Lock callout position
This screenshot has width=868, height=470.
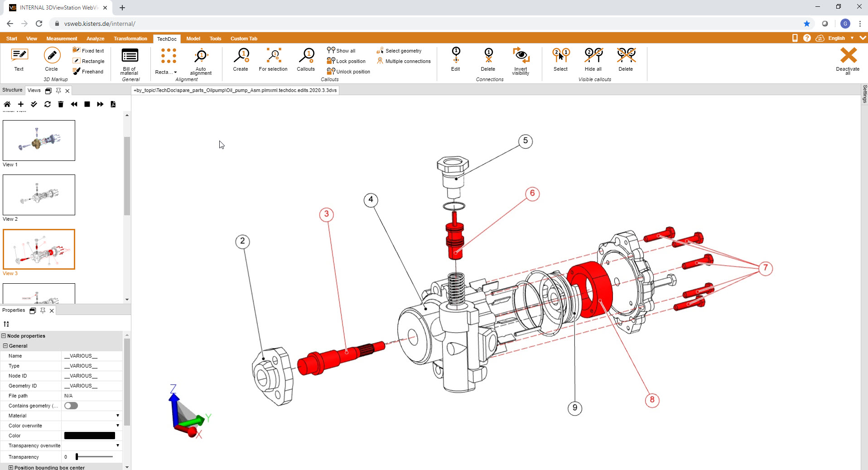tap(346, 61)
